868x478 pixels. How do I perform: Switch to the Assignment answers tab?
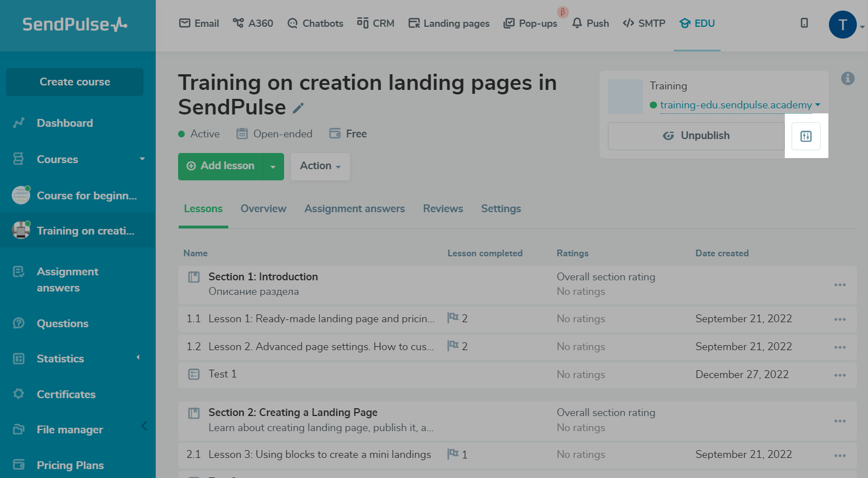click(354, 209)
